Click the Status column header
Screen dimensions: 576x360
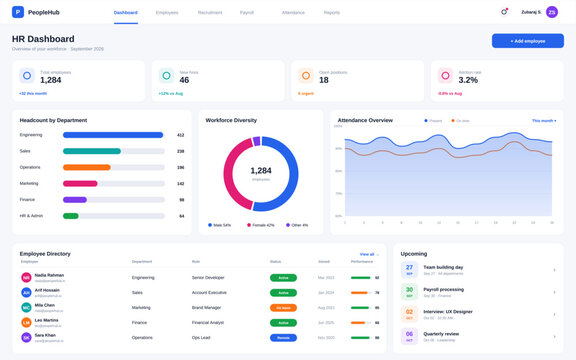tap(276, 262)
